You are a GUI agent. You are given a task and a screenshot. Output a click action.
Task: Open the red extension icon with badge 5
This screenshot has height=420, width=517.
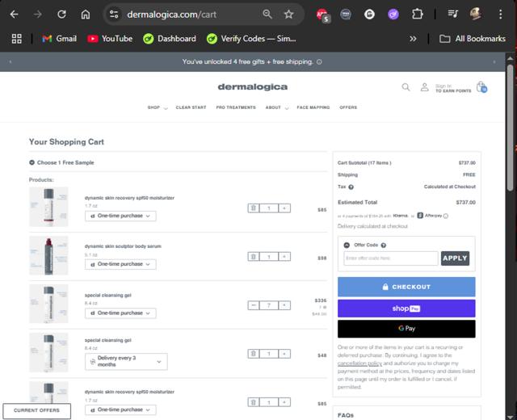pyautogui.click(x=323, y=15)
